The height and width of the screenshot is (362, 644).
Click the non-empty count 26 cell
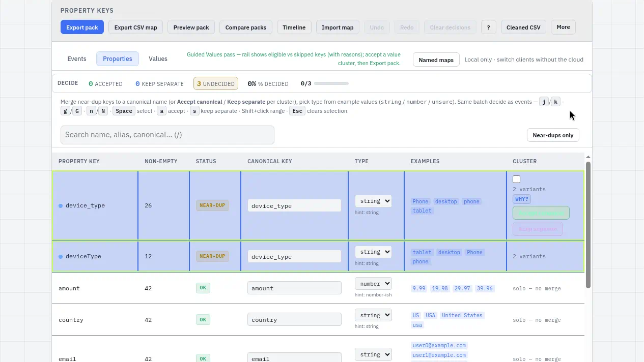click(163, 205)
